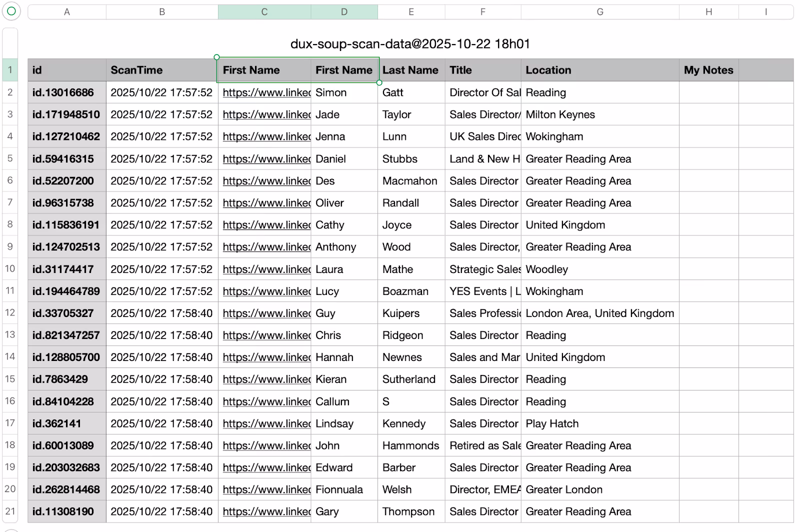Select row 12 header number
Viewport: 800px width, 532px height.
10,312
